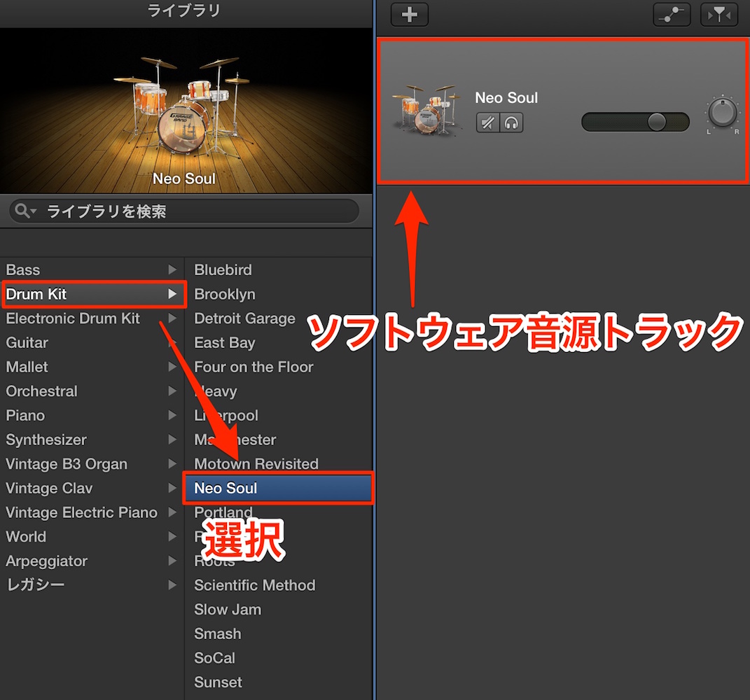Expand the Mallet category arrow

172,367
